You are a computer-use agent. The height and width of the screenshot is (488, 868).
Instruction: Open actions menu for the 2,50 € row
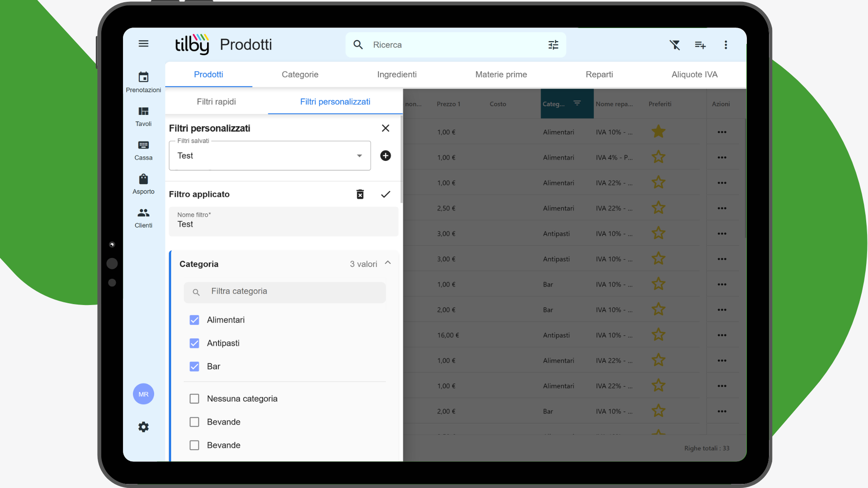point(722,208)
